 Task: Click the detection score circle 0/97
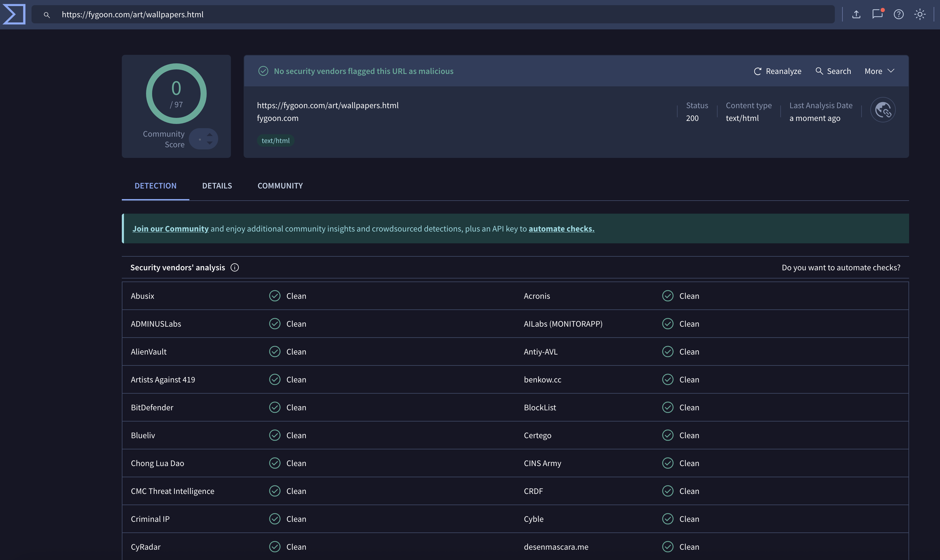tap(176, 94)
